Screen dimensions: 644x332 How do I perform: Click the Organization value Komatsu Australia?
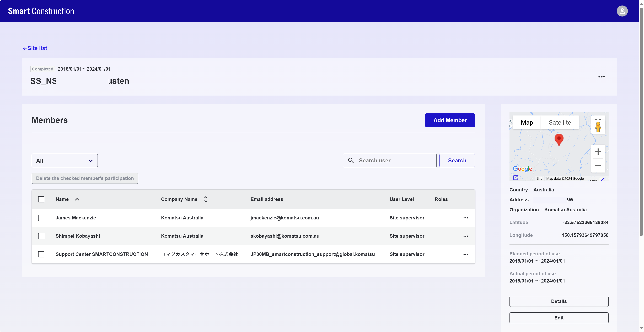point(566,210)
